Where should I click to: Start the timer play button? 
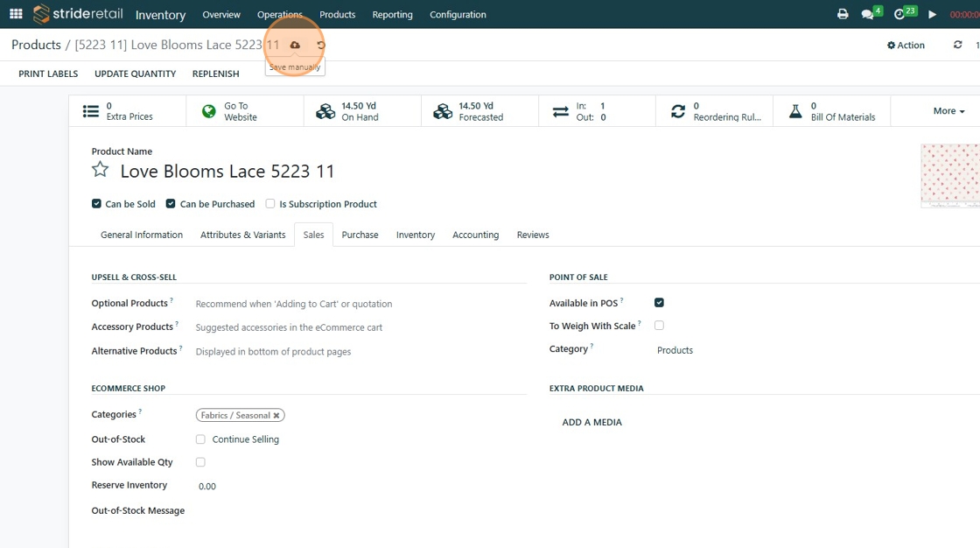coord(932,14)
